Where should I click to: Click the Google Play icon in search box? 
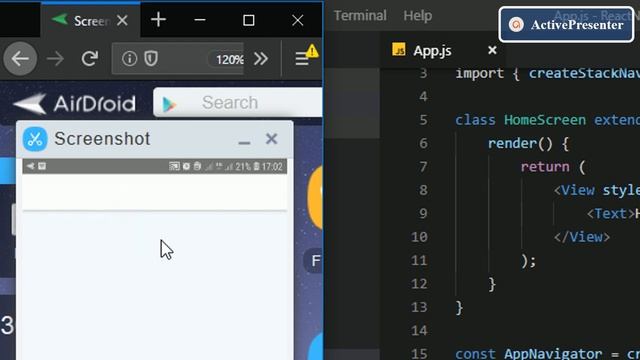169,105
